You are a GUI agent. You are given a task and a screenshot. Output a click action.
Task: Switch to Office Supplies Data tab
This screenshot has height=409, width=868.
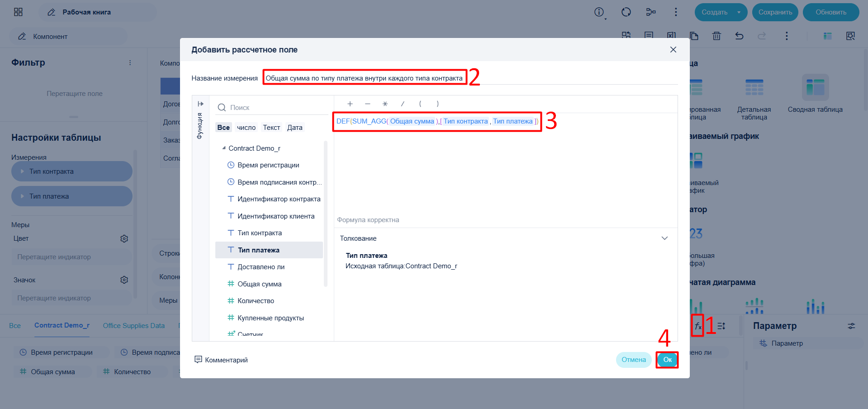point(133,326)
